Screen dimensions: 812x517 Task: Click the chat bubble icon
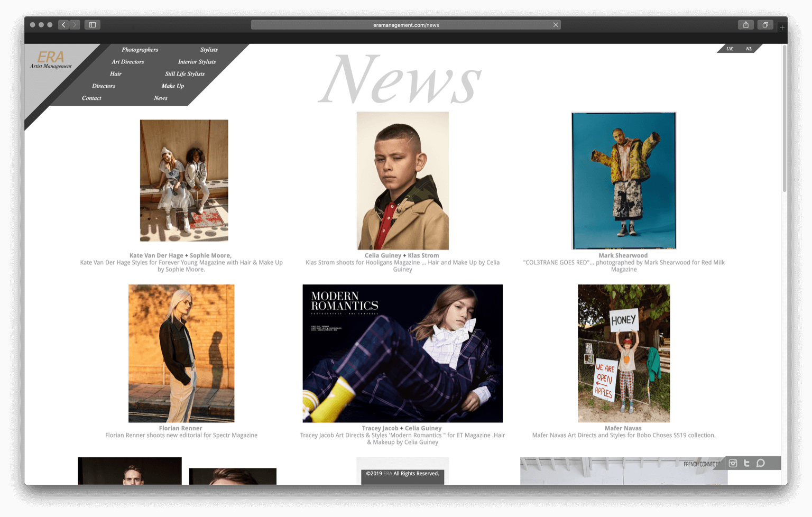[x=761, y=463]
